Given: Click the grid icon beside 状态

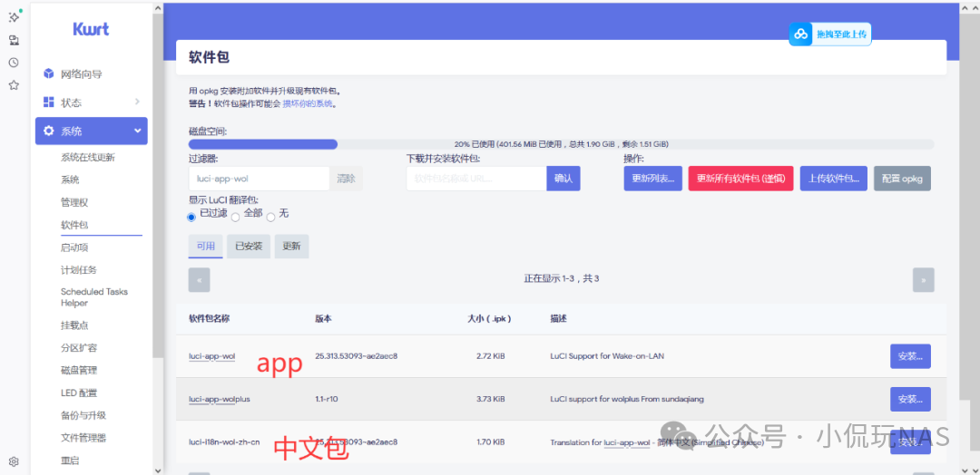Looking at the screenshot, I should (x=49, y=102).
